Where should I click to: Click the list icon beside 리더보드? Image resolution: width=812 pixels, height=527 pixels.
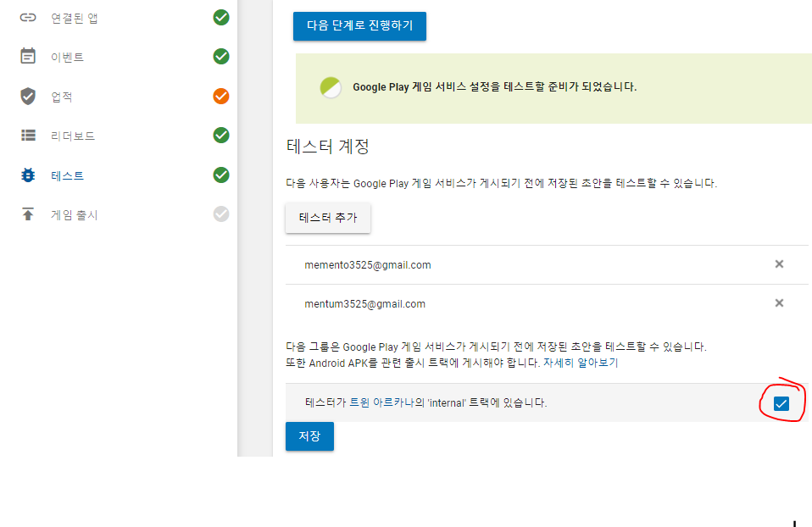pyautogui.click(x=28, y=135)
